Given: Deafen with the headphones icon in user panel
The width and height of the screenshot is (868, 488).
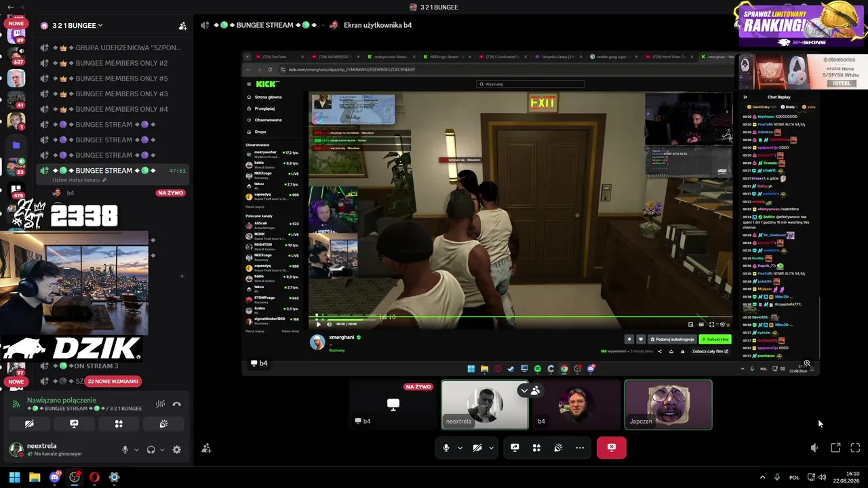Looking at the screenshot, I should pos(151,449).
